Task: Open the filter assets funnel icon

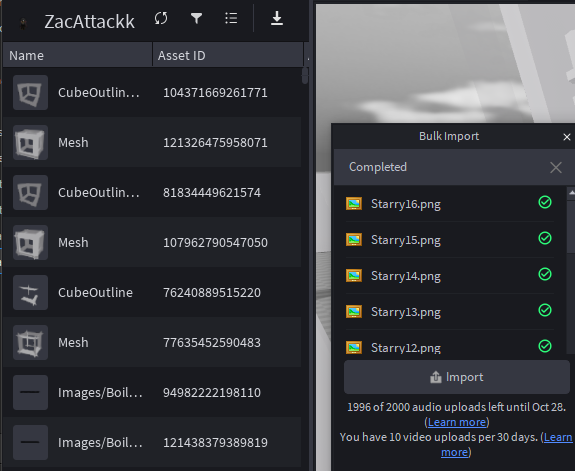Action: tap(197, 18)
